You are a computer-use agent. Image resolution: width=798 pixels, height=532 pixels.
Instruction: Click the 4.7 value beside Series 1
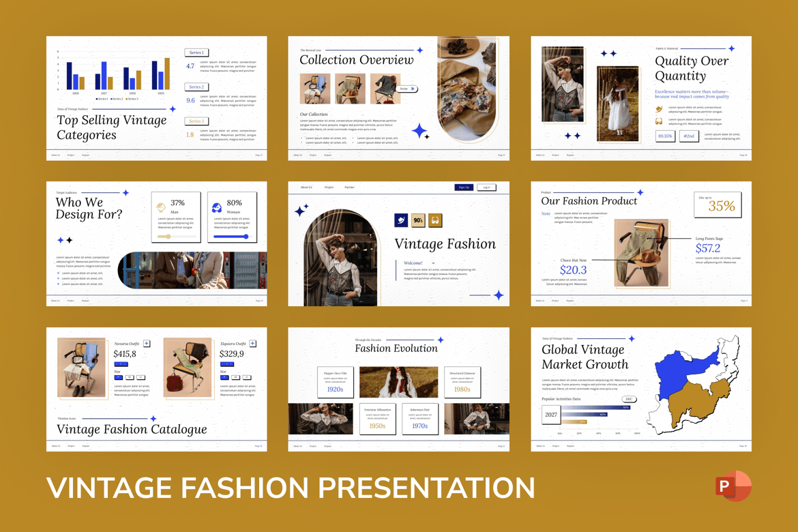[x=190, y=65]
